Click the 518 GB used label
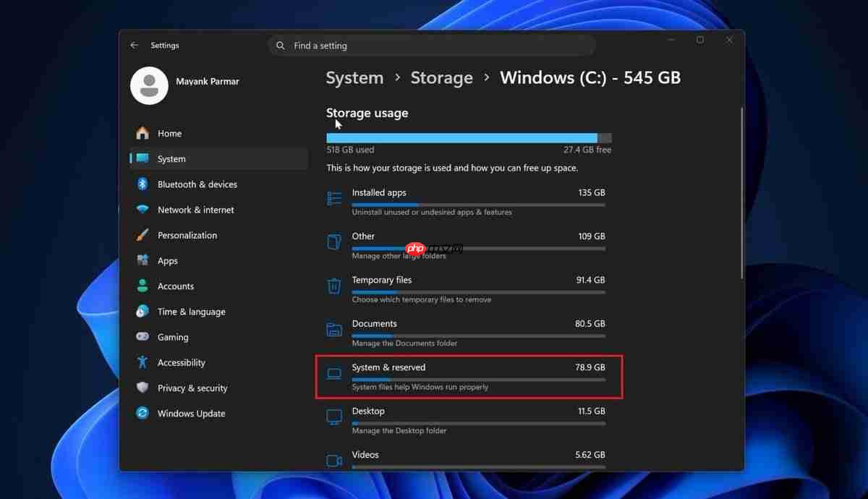Image resolution: width=868 pixels, height=499 pixels. coord(350,150)
